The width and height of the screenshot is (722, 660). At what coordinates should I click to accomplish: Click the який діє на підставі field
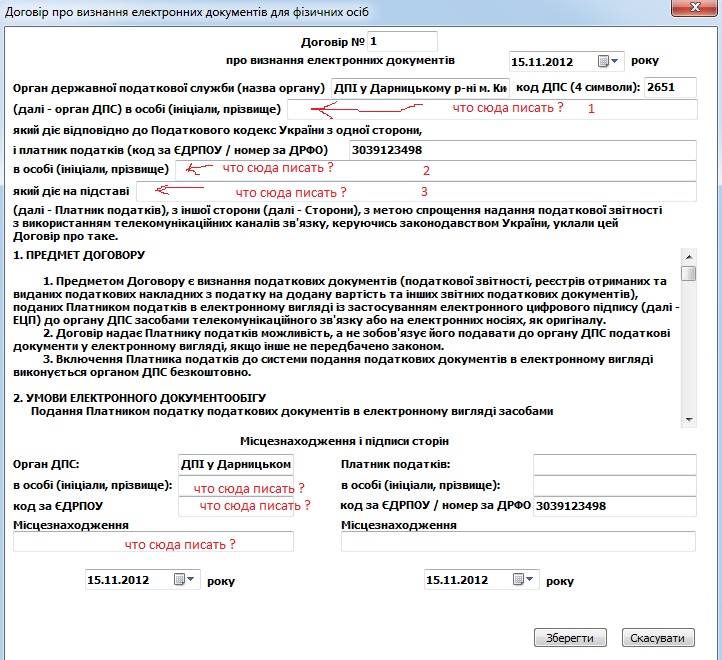point(415,191)
